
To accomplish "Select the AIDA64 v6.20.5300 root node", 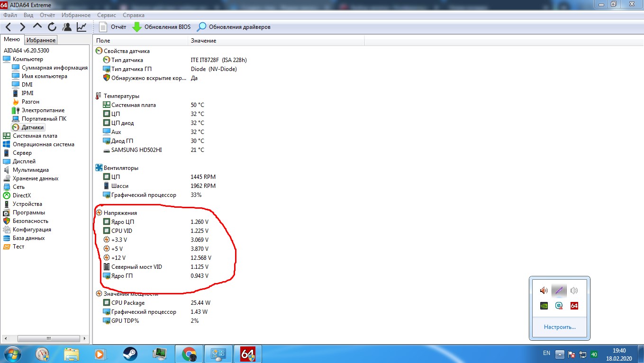I will 27,51.
